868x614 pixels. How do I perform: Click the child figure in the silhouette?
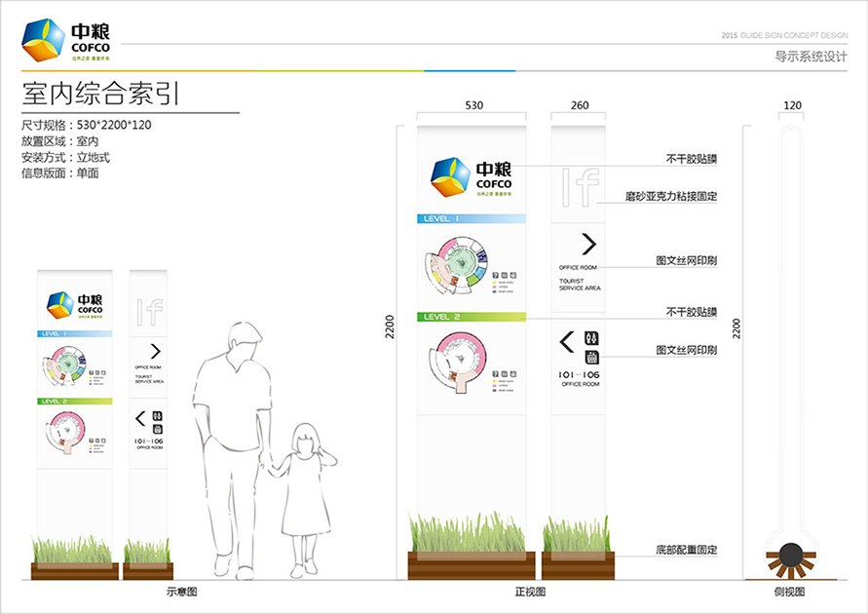[x=302, y=500]
